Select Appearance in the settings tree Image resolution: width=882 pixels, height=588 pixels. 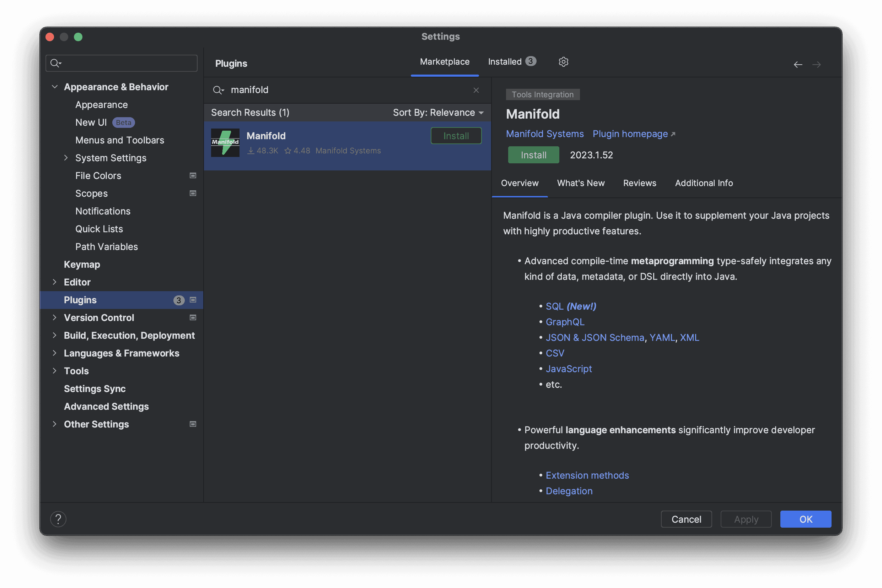coord(101,105)
